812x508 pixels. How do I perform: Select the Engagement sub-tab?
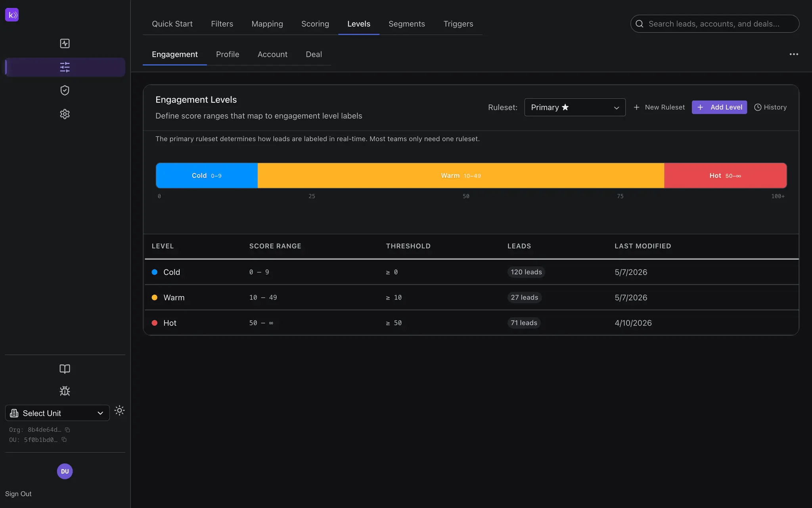coord(175,54)
